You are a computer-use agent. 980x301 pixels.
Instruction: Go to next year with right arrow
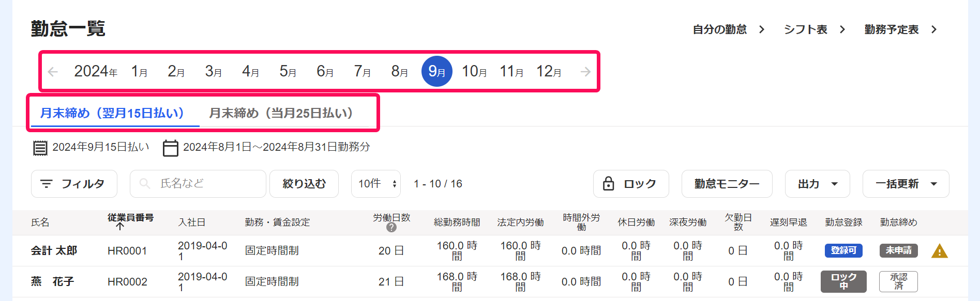pos(585,72)
